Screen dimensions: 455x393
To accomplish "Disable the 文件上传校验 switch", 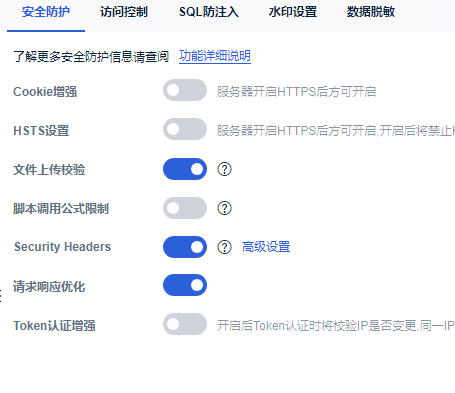I will tap(185, 169).
